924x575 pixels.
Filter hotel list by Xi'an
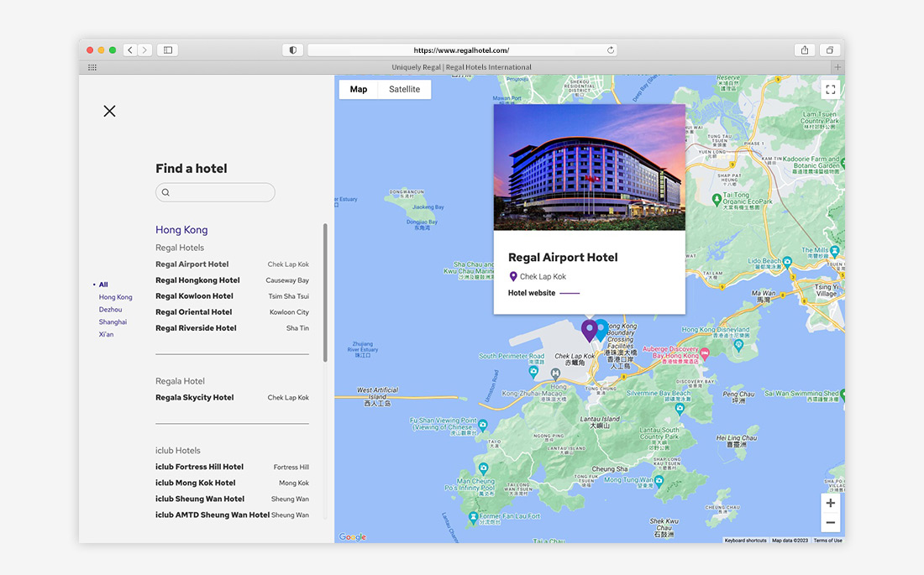coord(106,334)
